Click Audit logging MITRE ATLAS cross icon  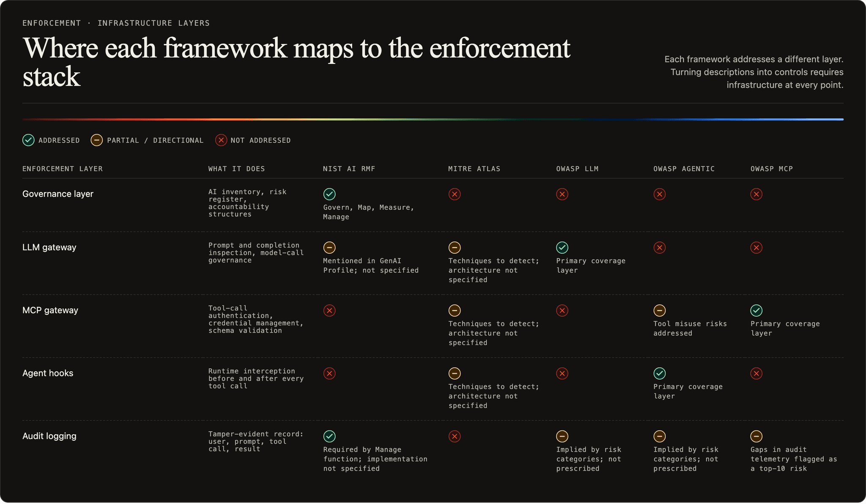point(455,436)
